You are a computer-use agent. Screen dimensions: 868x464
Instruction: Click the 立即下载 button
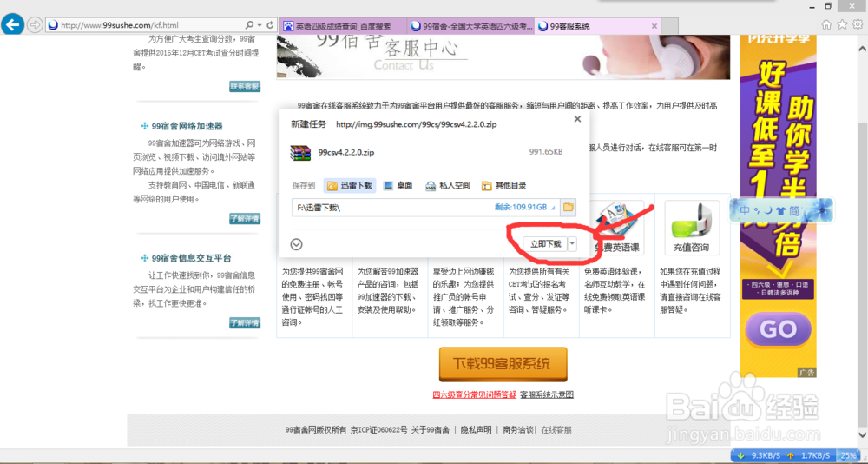(x=545, y=244)
